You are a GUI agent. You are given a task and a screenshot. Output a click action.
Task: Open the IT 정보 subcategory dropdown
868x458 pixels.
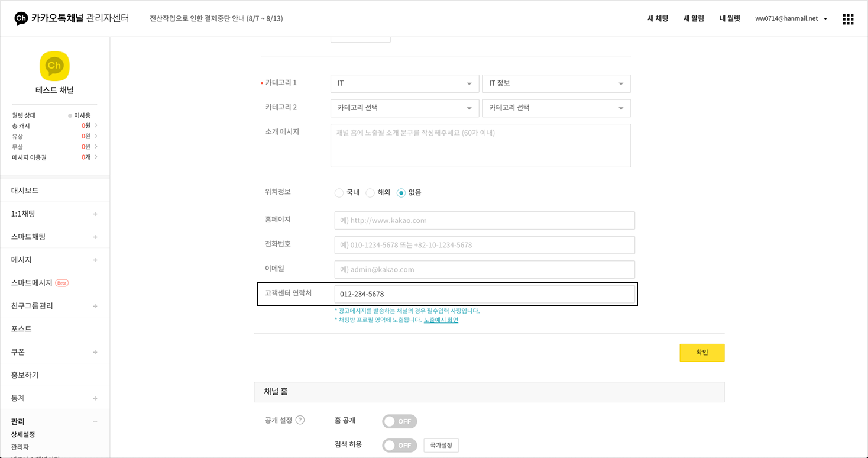(556, 83)
